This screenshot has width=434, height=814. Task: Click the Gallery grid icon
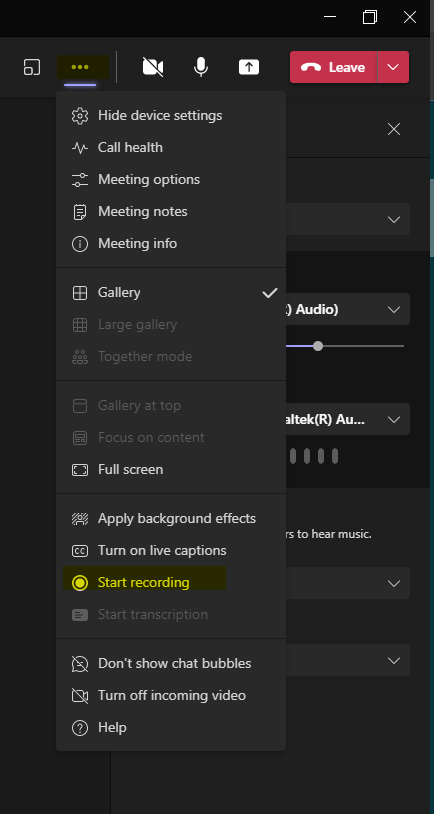tap(80, 293)
